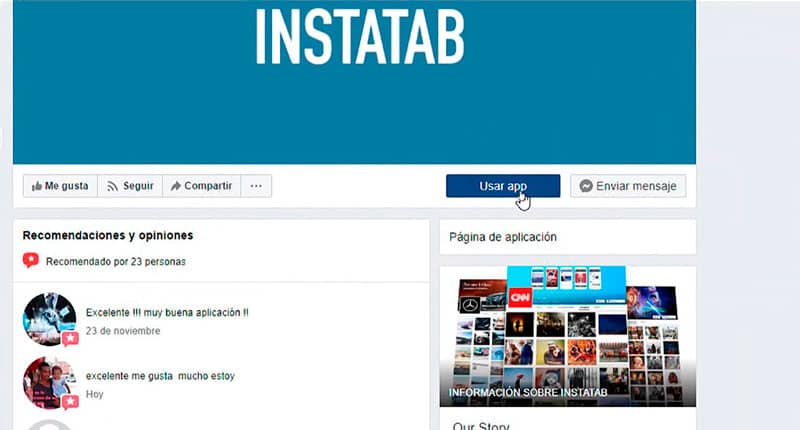This screenshot has width=800, height=430.
Task: Click the star badge on the second reviewer avatar
Action: 70,401
